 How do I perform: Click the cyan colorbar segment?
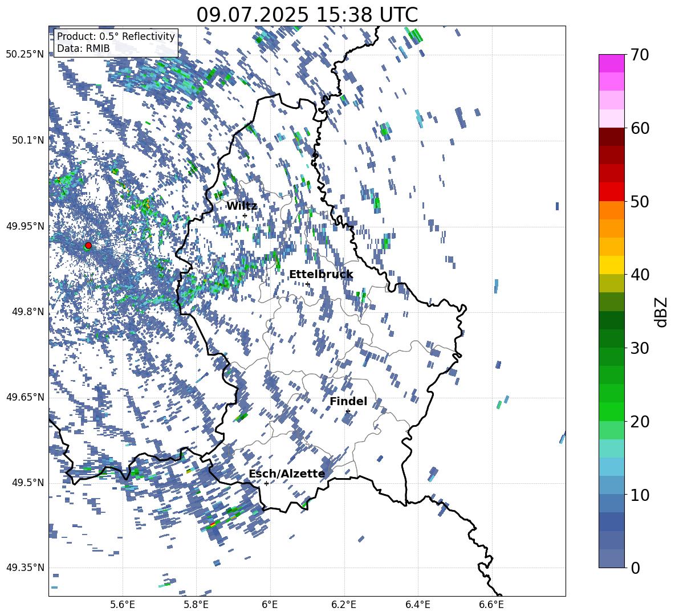pos(611,448)
